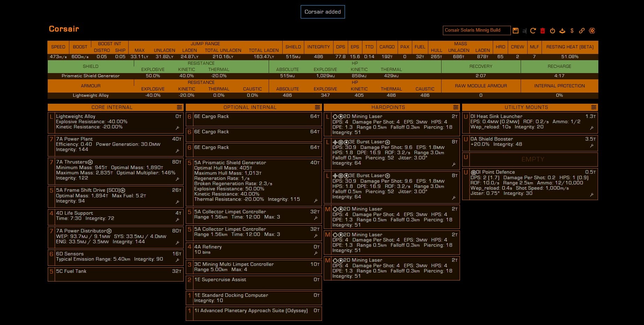Click the green Shield stats header row
The image size is (644, 325).
pos(91,66)
